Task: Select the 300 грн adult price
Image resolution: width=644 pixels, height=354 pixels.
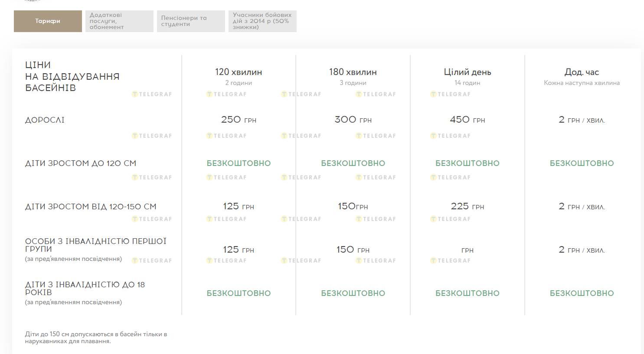Action: 353,120
